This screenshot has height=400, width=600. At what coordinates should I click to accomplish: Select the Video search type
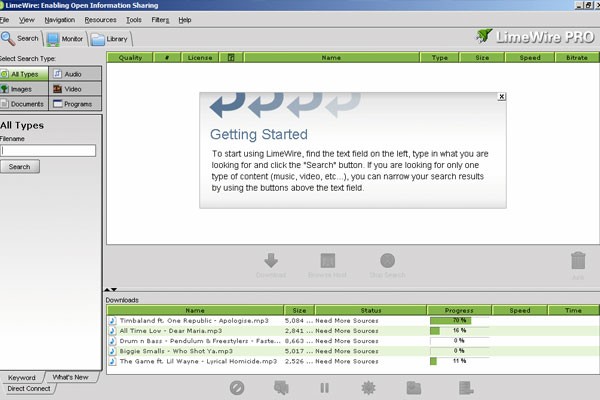pos(75,89)
